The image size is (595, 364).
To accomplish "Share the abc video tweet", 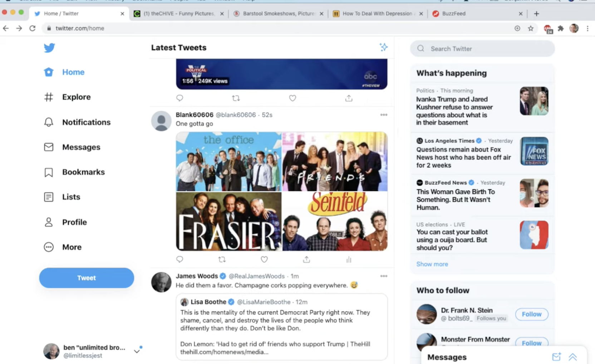I will click(x=349, y=98).
